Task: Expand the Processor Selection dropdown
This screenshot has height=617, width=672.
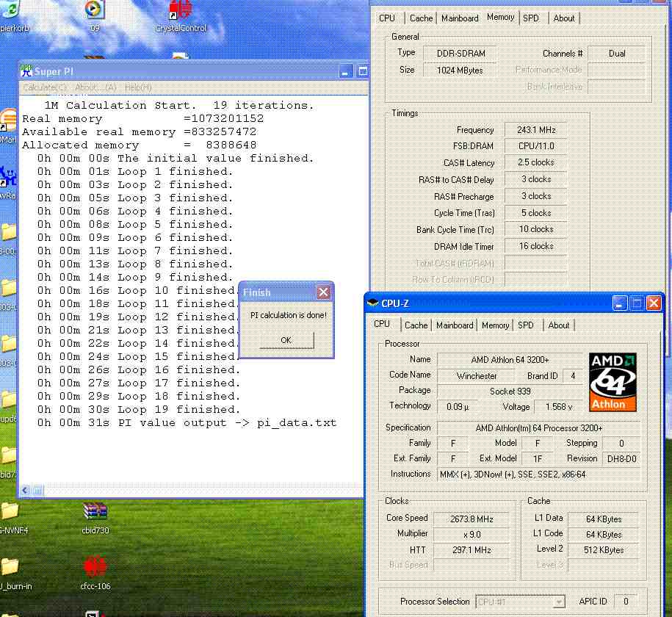Action: pyautogui.click(x=558, y=602)
